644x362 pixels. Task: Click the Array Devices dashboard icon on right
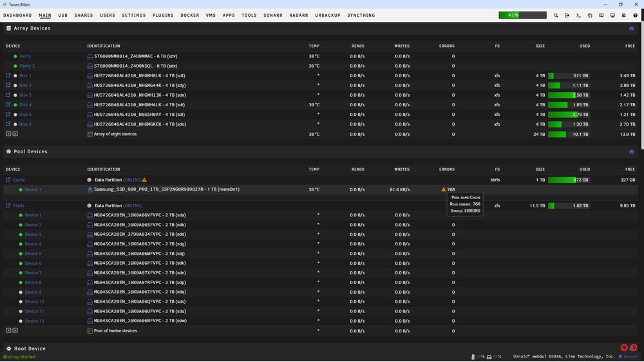632,28
